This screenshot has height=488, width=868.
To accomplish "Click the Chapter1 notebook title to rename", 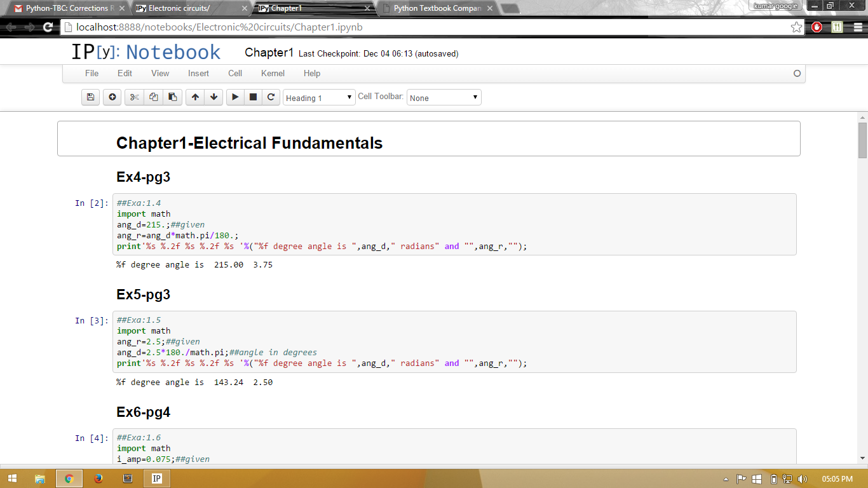I will tap(269, 53).
